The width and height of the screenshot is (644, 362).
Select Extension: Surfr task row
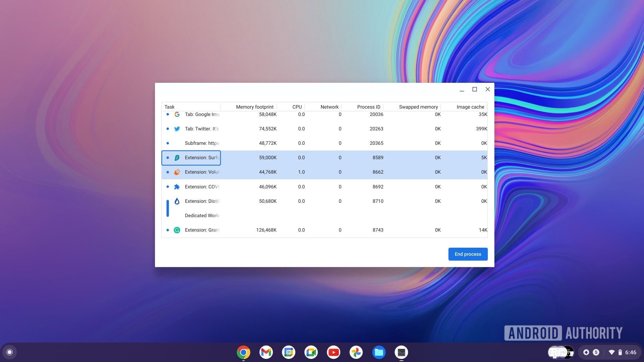[324, 157]
